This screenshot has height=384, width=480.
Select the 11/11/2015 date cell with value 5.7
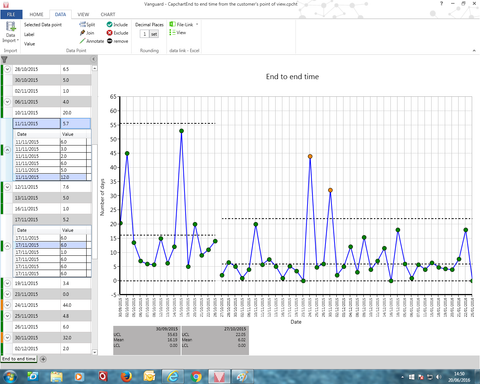[x=37, y=123]
